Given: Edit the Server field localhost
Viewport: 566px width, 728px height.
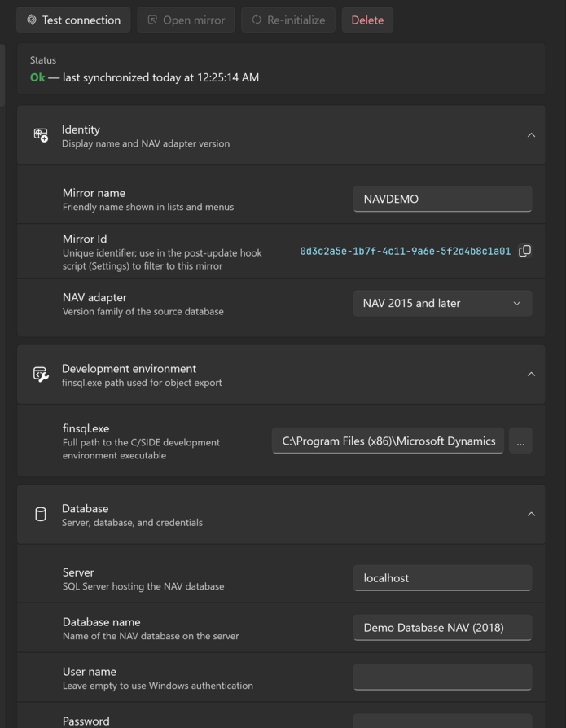Looking at the screenshot, I should (442, 578).
